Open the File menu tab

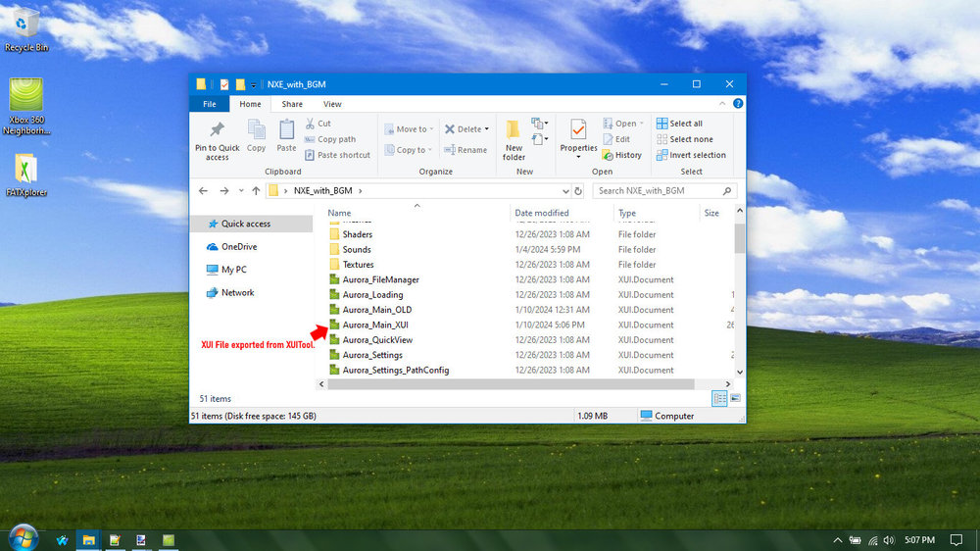[210, 104]
